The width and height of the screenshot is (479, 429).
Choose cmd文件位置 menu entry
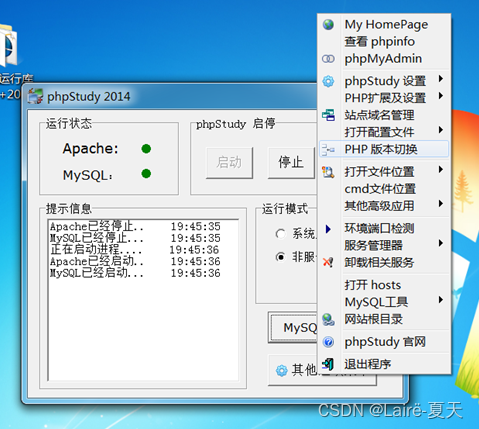(384, 189)
